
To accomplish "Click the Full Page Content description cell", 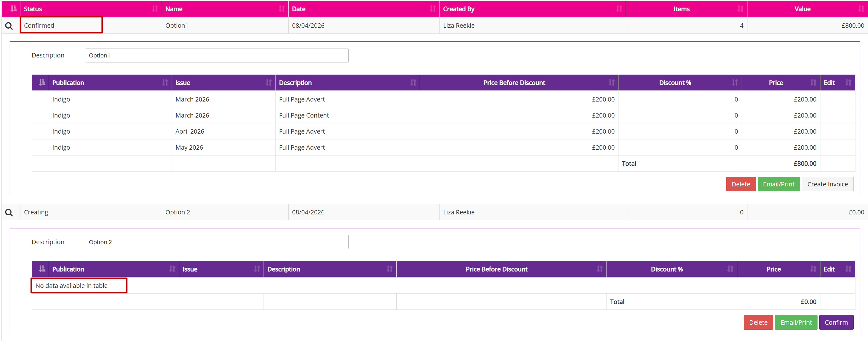I will 347,115.
